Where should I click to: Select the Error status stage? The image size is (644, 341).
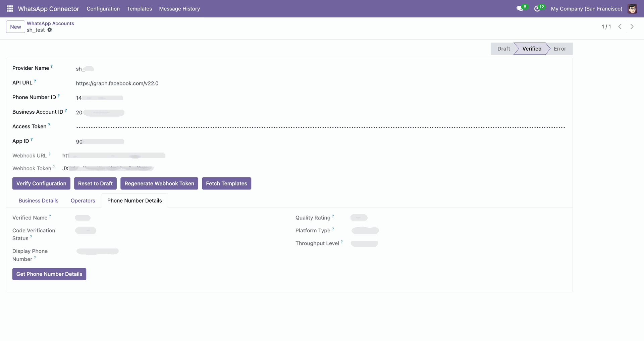point(560,49)
